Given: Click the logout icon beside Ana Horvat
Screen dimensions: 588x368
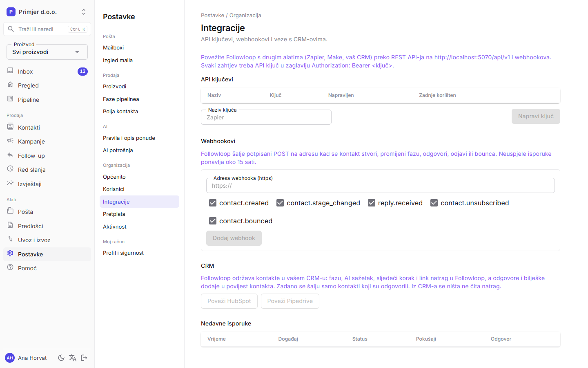Looking at the screenshot, I should pos(84,358).
